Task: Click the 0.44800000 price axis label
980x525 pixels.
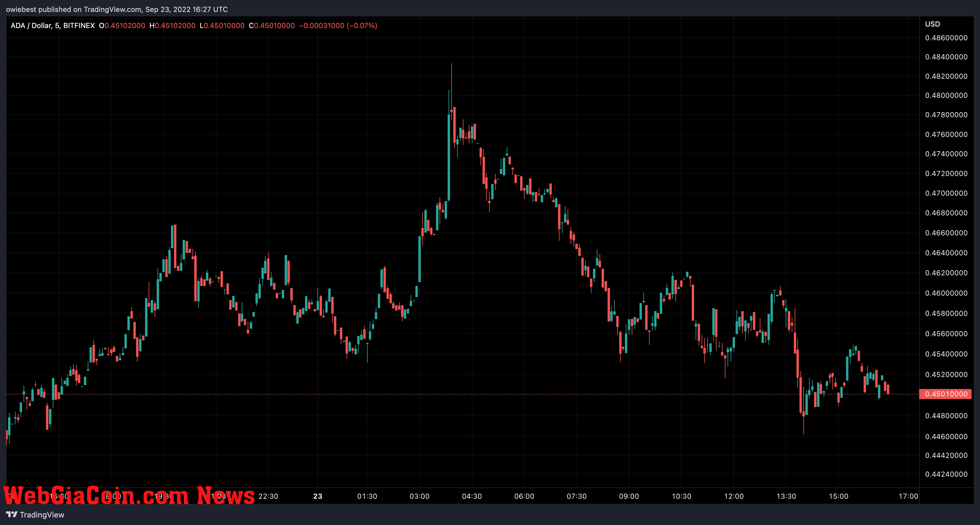Action: pyautogui.click(x=946, y=416)
